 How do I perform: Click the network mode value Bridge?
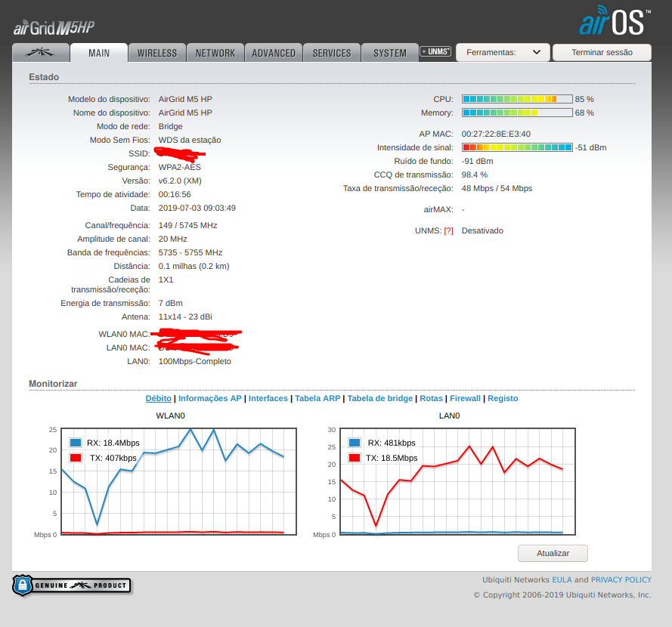coord(171,126)
